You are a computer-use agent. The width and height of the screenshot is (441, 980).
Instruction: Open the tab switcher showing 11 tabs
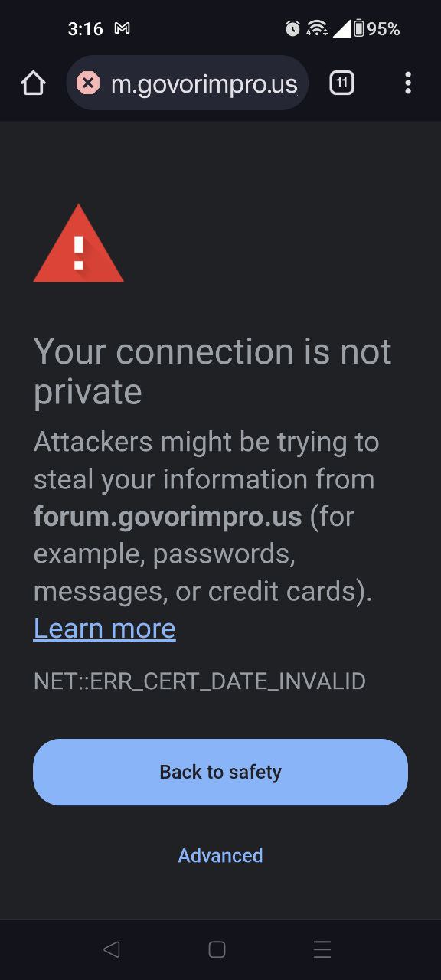[341, 83]
